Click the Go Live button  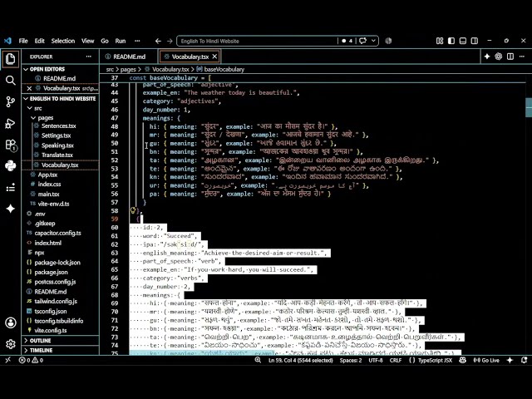(x=485, y=360)
